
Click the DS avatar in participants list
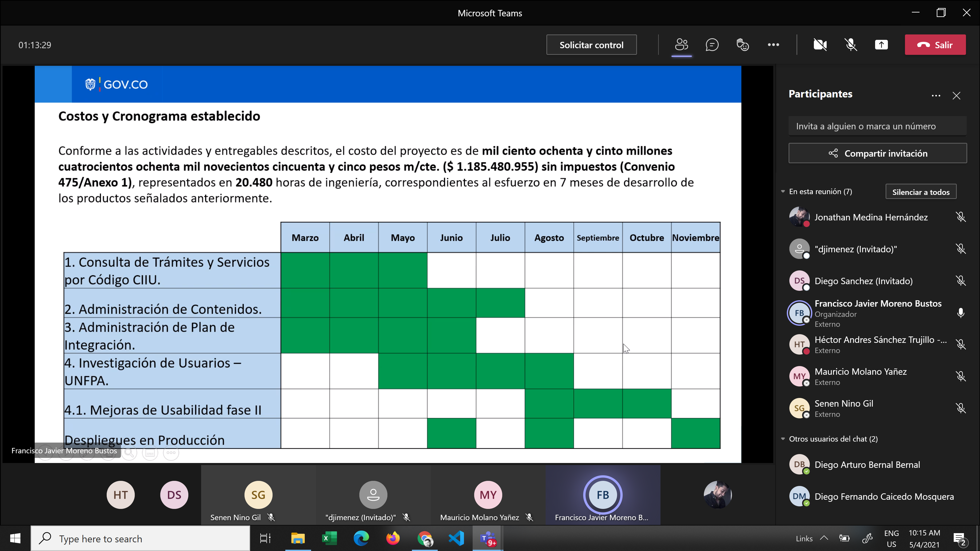pos(799,281)
